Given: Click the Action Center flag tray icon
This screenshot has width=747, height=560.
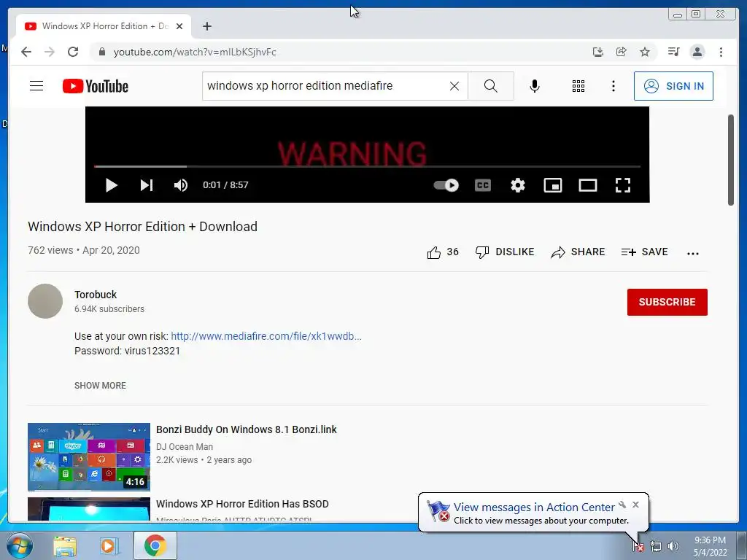Looking at the screenshot, I should coord(638,547).
